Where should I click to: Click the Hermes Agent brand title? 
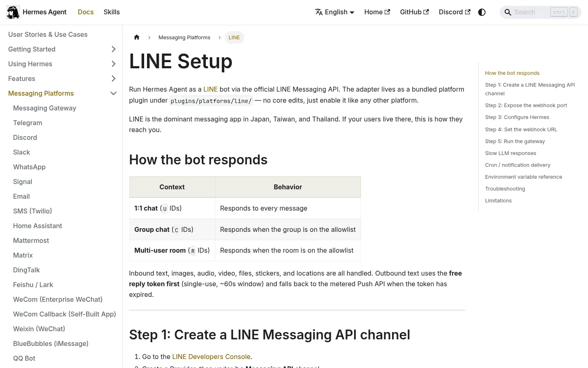point(45,12)
